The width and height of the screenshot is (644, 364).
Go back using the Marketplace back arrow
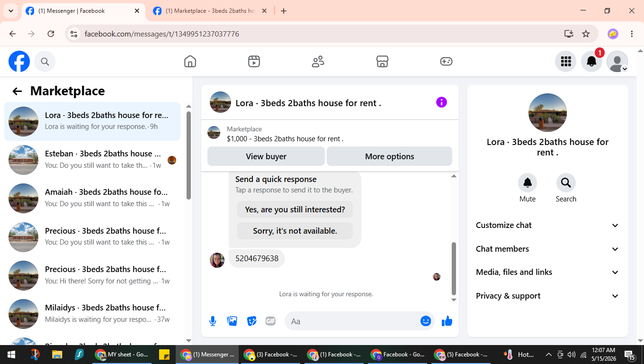[x=18, y=91]
